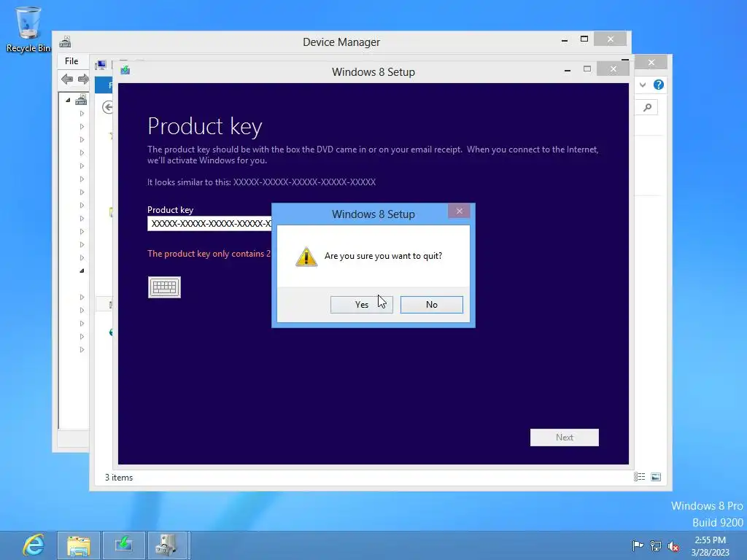Minimize the Device Manager window
Viewport: 747px width, 560px height.
pos(565,40)
